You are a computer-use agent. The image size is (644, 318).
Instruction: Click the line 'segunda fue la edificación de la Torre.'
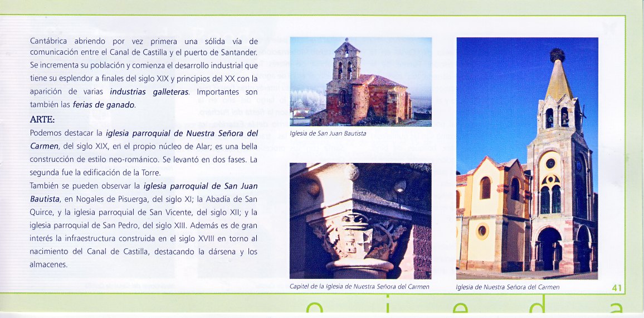(95, 173)
